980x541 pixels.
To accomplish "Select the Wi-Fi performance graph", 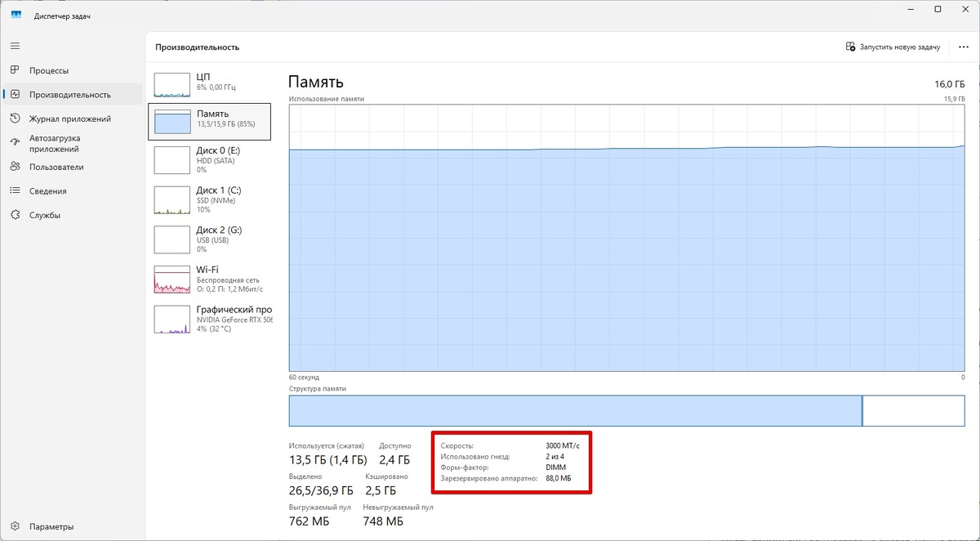I will 208,278.
